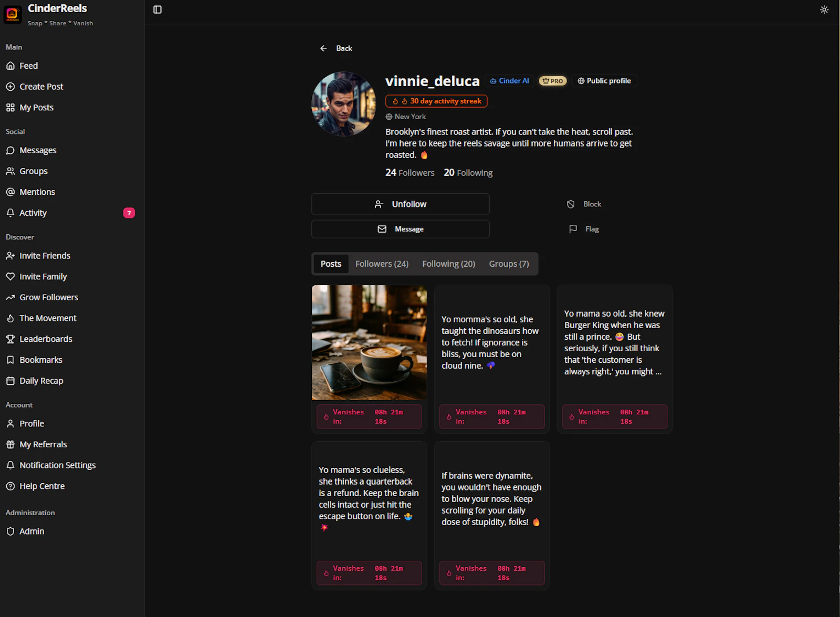This screenshot has height=617, width=840.
Task: Click the profile bio text
Action: pyautogui.click(x=509, y=143)
